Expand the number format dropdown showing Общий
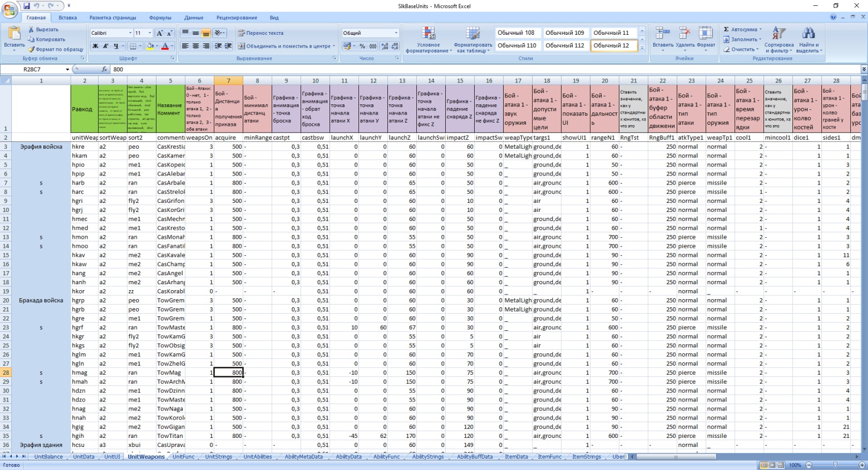The height and width of the screenshot is (470, 868). tap(396, 33)
